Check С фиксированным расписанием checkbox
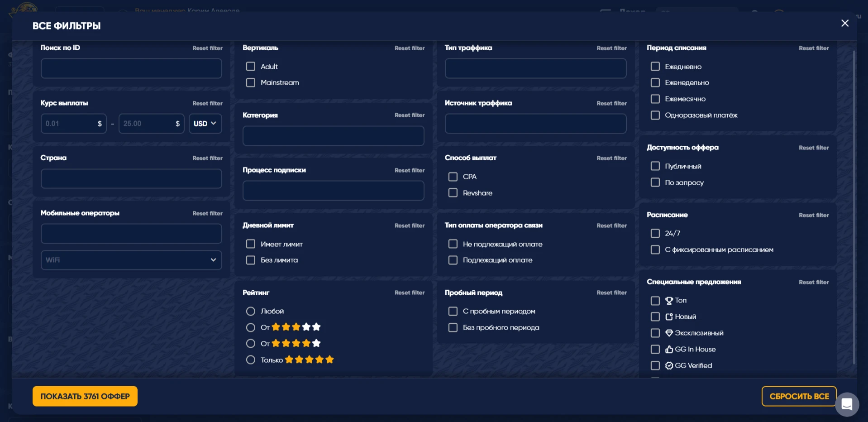Screen dimensions: 868x422 point(655,250)
